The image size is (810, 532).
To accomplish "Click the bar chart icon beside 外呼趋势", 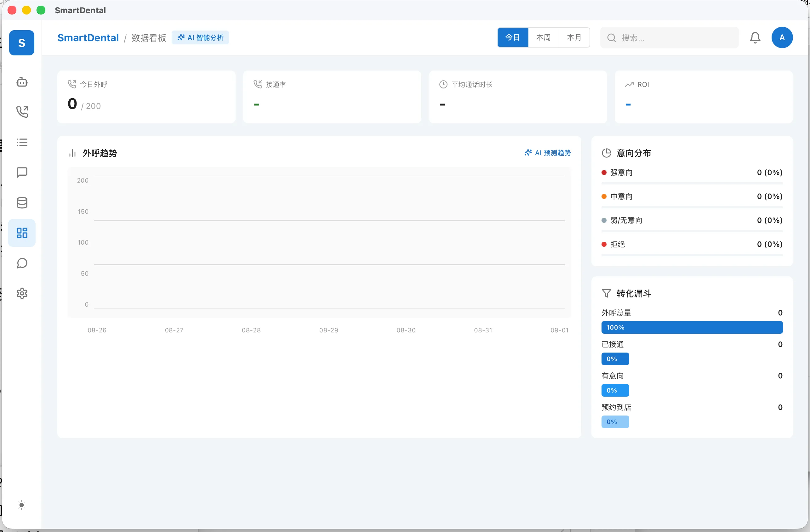I will point(72,153).
